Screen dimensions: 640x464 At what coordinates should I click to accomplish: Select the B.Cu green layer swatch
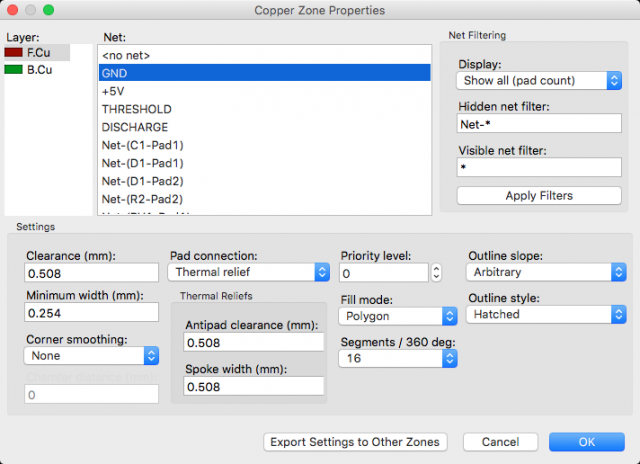13,69
